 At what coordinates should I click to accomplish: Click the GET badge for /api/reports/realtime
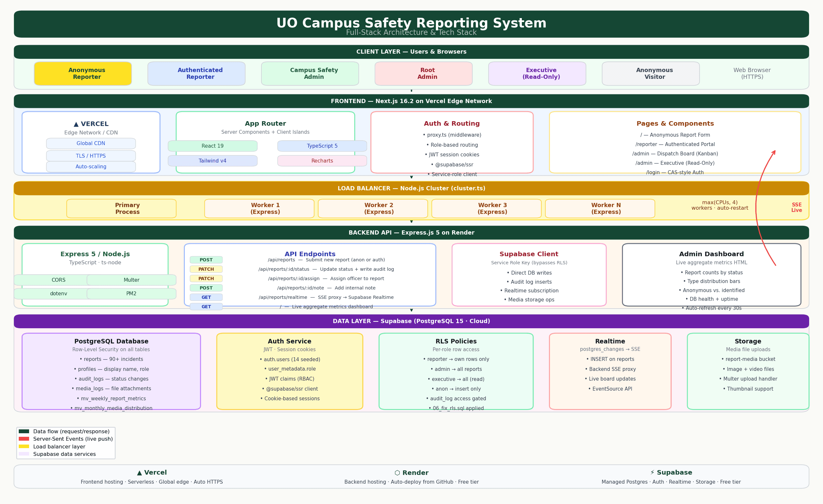(206, 297)
